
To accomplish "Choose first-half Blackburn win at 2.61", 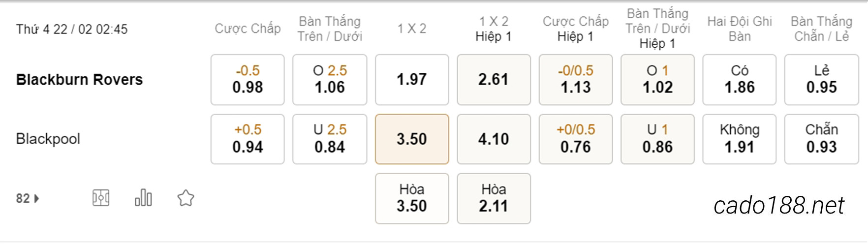I will click(x=494, y=80).
